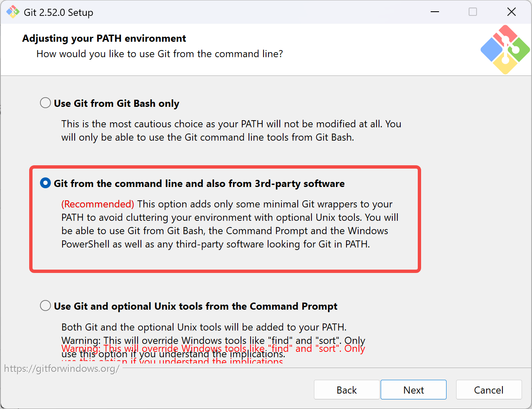532x409 pixels.
Task: Click the red (Recommended) label
Action: pos(98,204)
